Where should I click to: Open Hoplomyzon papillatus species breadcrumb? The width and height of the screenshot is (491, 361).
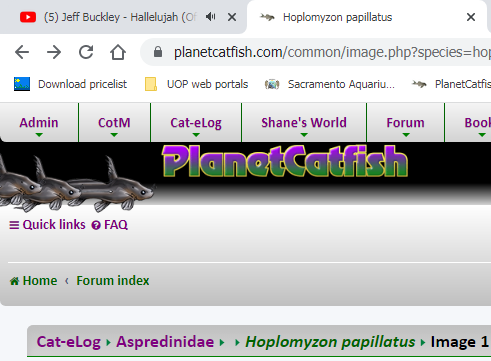(330, 342)
